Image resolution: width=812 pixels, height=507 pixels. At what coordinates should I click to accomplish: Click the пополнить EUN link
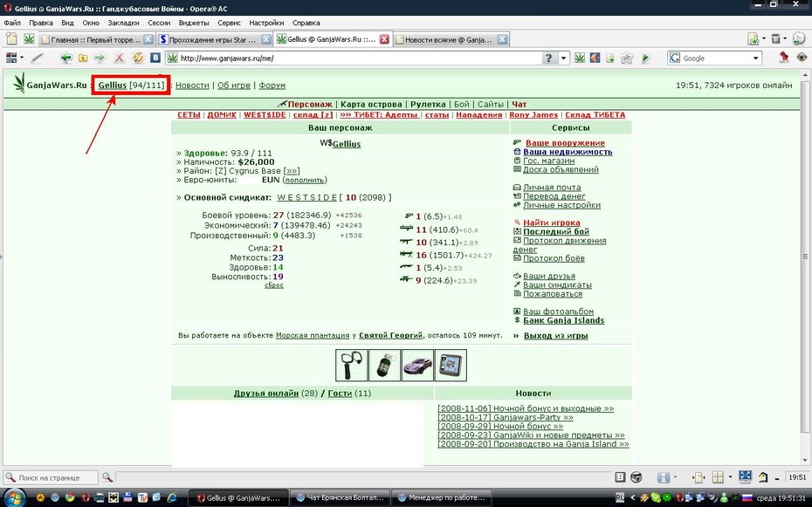click(305, 180)
